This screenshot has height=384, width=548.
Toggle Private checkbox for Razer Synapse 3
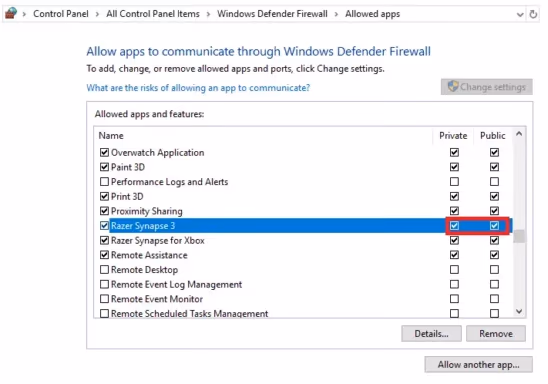click(454, 226)
